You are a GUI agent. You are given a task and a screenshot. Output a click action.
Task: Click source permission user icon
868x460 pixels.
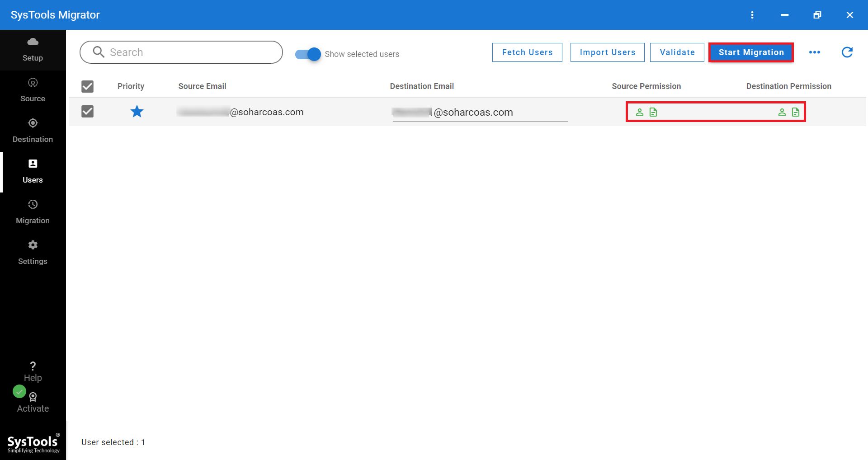[639, 112]
